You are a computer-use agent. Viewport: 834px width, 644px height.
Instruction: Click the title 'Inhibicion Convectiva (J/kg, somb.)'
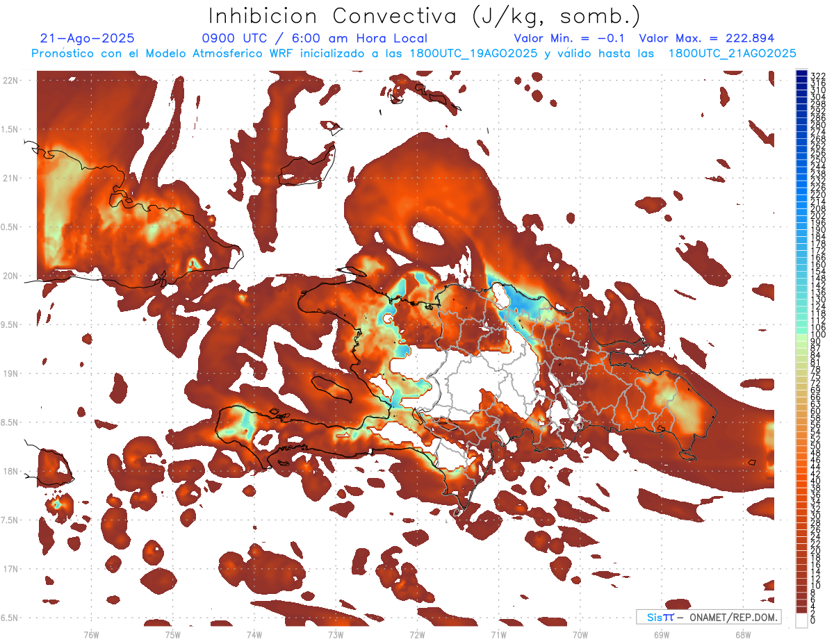pos(425,16)
